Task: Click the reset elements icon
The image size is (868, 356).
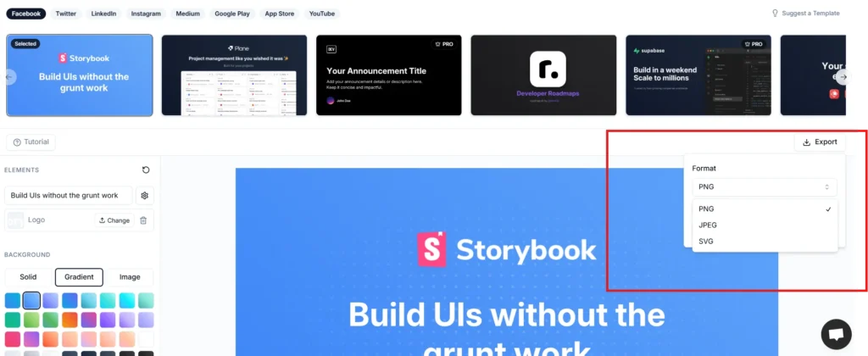Action: pyautogui.click(x=146, y=170)
